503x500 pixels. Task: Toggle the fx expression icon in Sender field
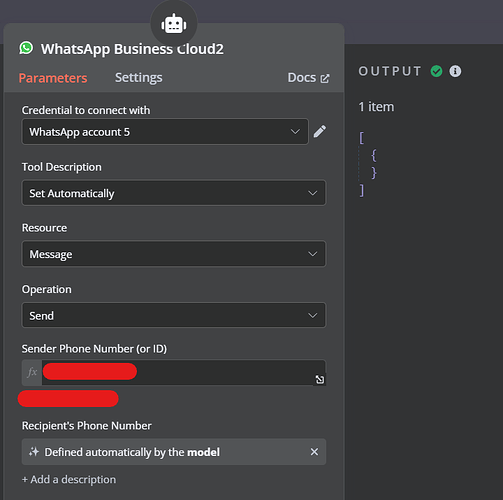[x=32, y=372]
